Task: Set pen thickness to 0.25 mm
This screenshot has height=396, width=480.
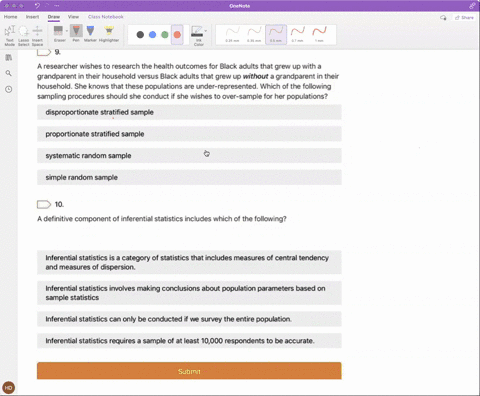Action: 232,34
